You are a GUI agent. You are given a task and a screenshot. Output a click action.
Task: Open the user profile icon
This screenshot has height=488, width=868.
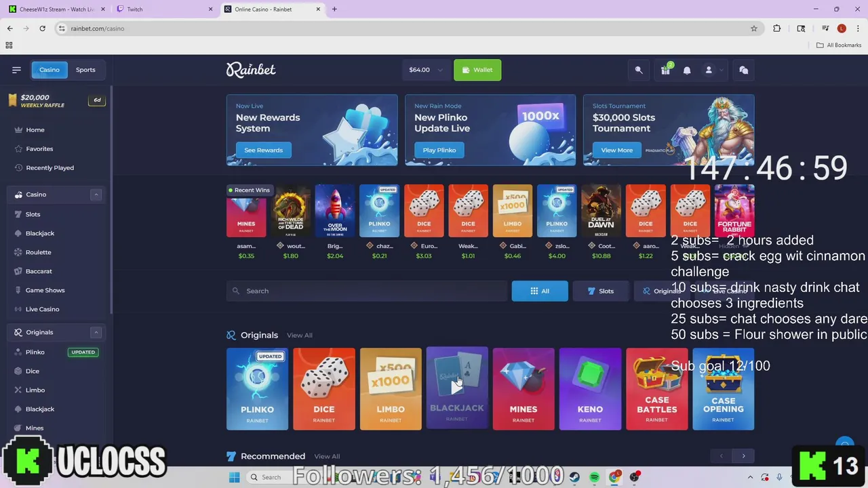pos(709,70)
